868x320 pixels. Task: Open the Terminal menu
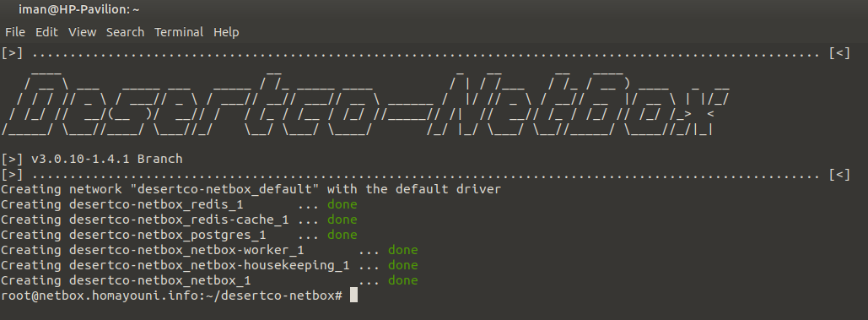pyautogui.click(x=179, y=32)
